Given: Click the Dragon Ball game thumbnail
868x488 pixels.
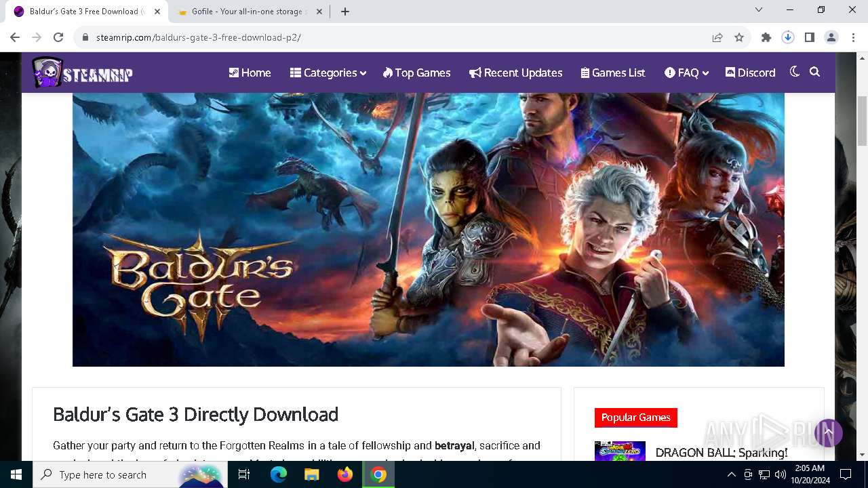Looking at the screenshot, I should coord(620,451).
